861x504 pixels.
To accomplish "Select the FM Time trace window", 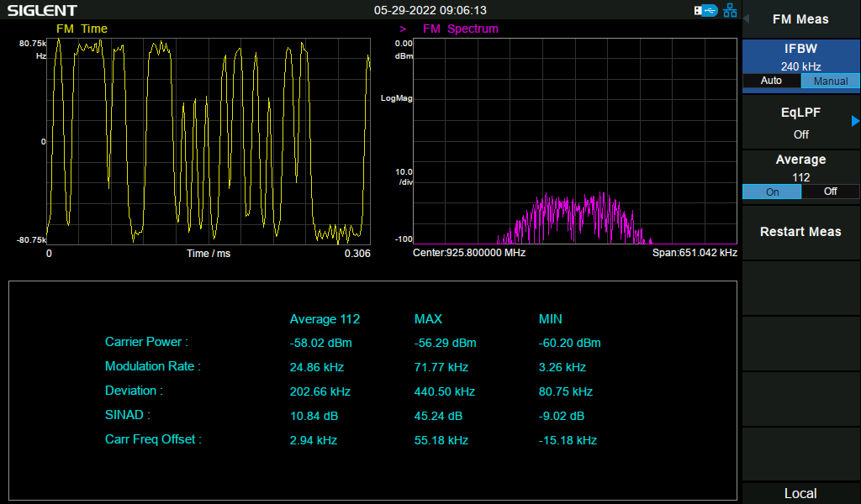I will (209, 141).
